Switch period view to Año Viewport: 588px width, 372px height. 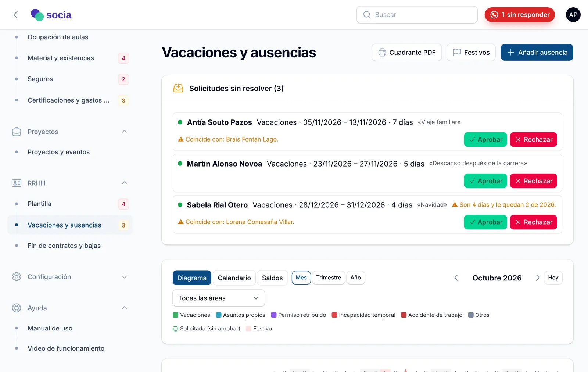coord(355,278)
